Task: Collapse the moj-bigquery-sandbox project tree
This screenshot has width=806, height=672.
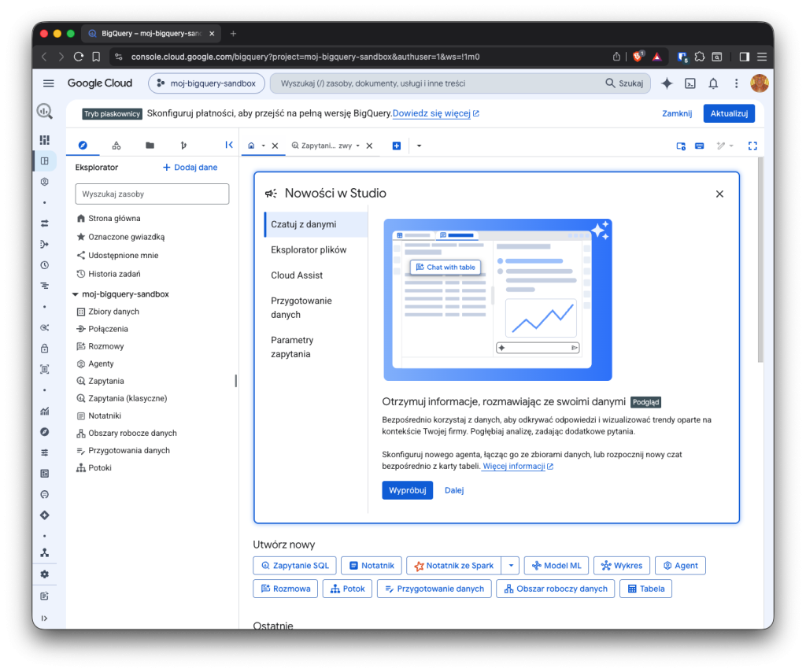Action: pos(75,294)
